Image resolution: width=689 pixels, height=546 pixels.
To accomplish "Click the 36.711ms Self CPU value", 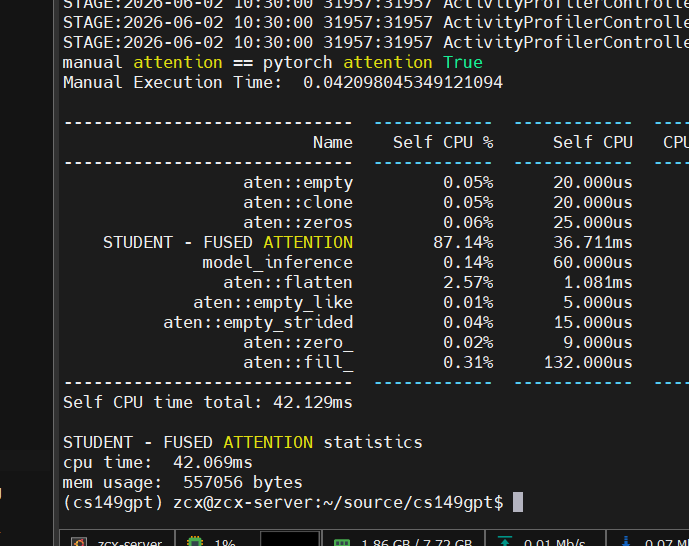I will tap(593, 242).
